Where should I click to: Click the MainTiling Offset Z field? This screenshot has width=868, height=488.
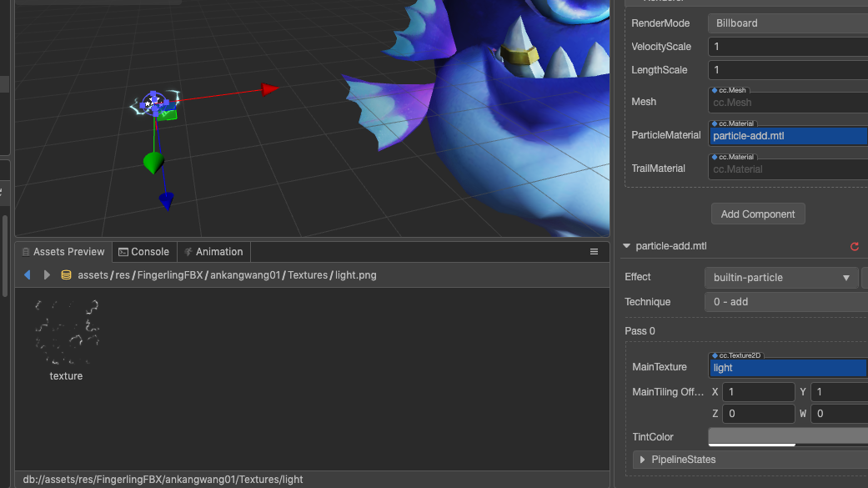click(x=759, y=414)
